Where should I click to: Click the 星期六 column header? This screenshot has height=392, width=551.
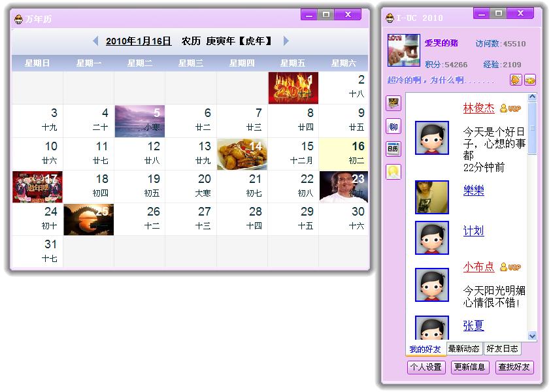tap(343, 63)
